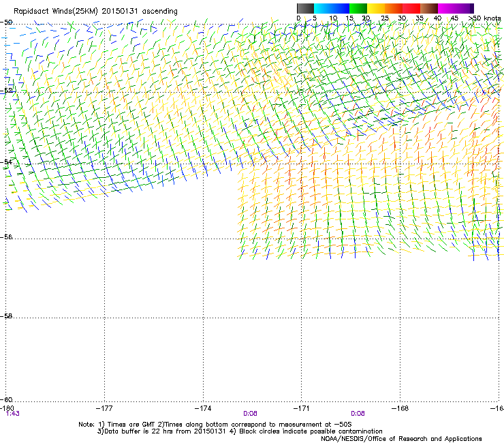Click the orange 25-30 knots color segment
The image size is (504, 443).
point(394,8)
